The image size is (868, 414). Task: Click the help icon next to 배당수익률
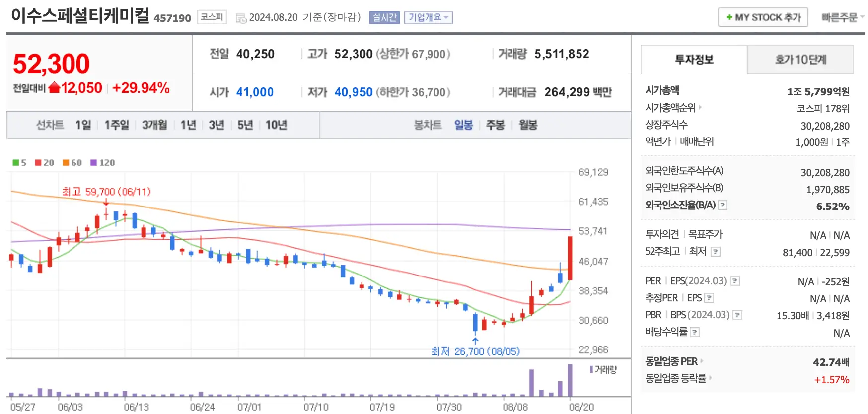[x=695, y=332]
